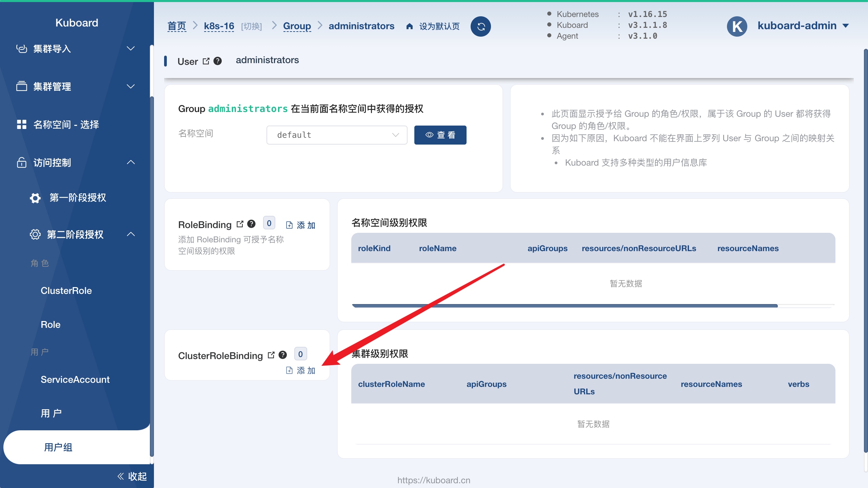Click the k8s-16 breadcrumb link
Screen dimensions: 868x488
point(219,26)
